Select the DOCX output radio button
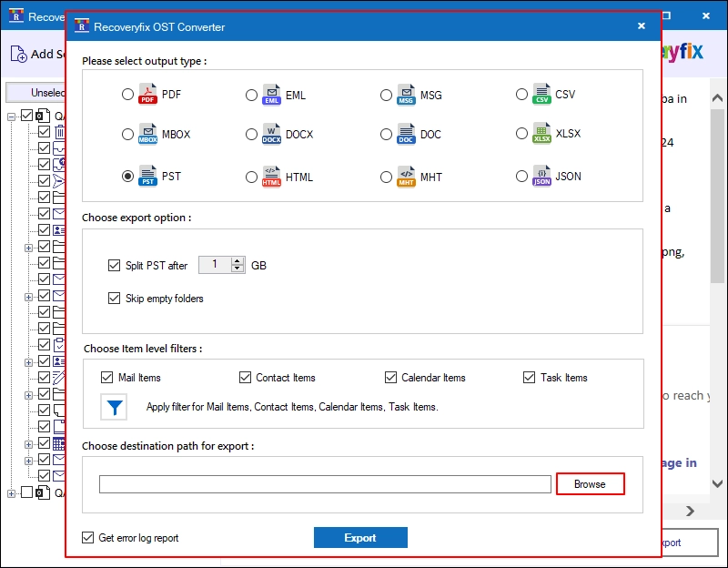 (251, 134)
